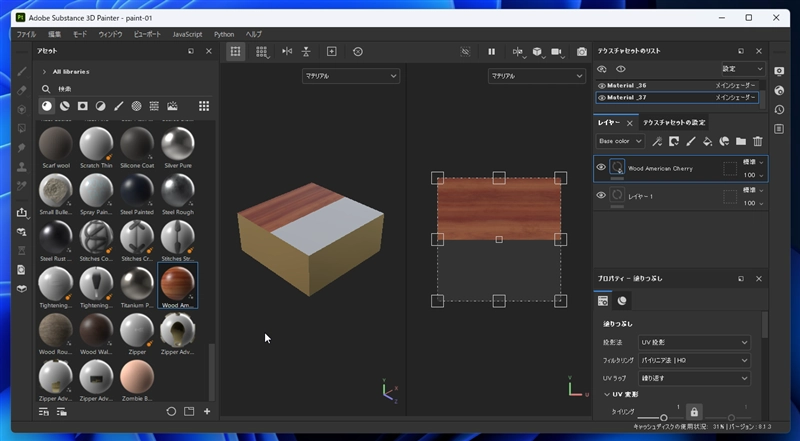Open the ヘルプ menu

coord(254,34)
